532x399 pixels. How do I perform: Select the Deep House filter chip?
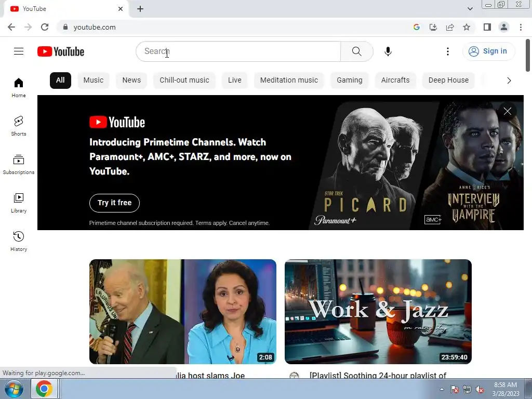[448, 81]
